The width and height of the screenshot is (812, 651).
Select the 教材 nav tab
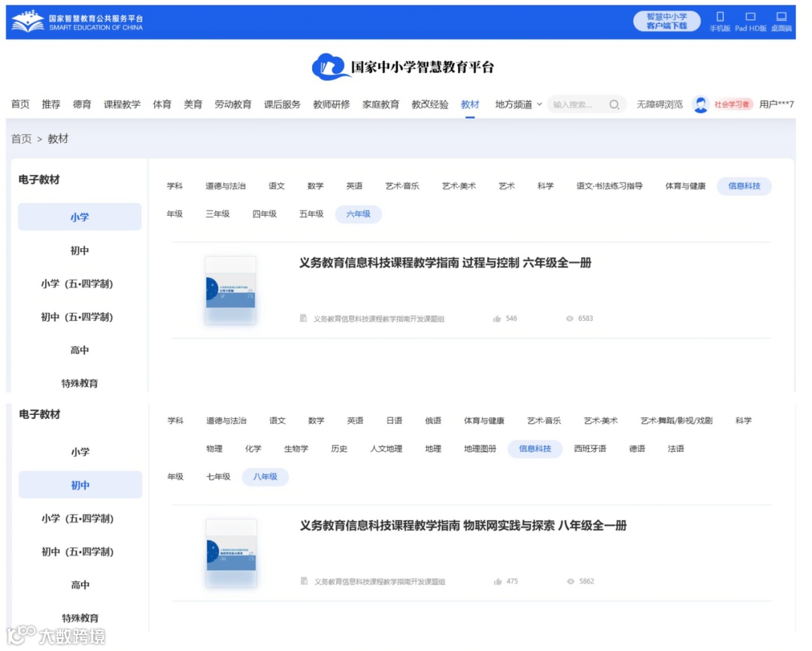[x=470, y=104]
